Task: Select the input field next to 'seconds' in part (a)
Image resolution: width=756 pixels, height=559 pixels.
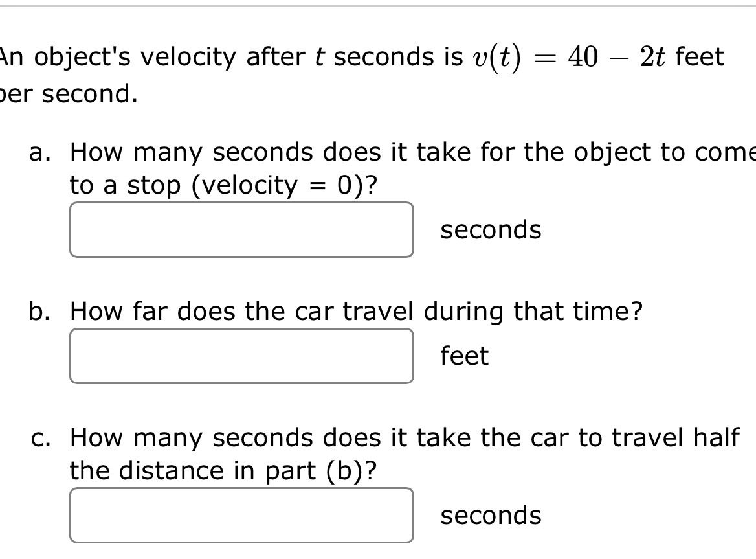Action: [x=241, y=229]
